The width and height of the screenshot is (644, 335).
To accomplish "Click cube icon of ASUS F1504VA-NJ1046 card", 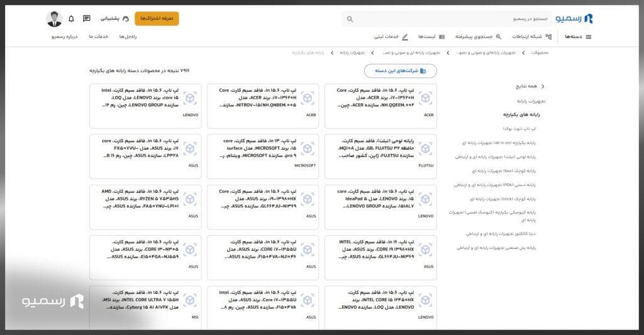I will (308, 250).
